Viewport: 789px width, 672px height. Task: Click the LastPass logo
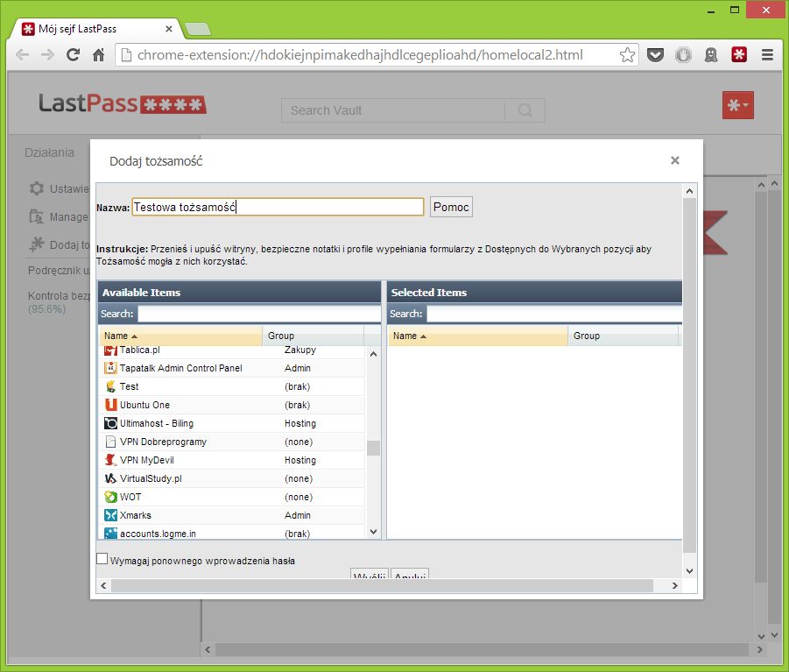pos(123,103)
